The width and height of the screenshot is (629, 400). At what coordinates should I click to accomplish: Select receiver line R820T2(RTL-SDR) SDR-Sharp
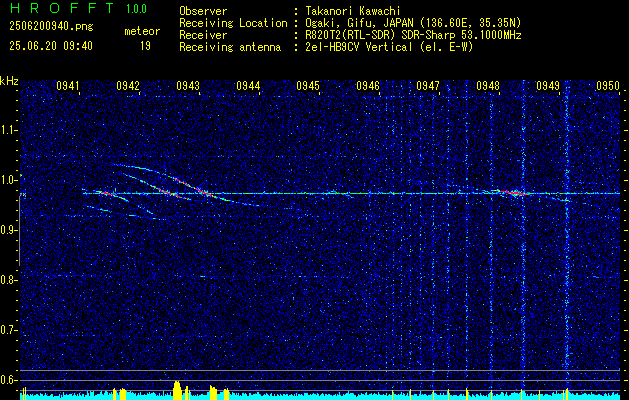(x=413, y=35)
